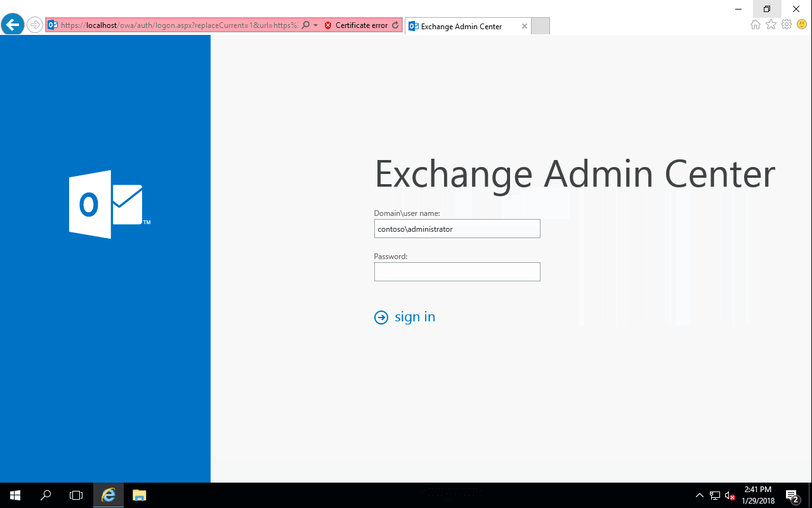
Task: Click the smiley feedback icon
Action: coord(802,25)
